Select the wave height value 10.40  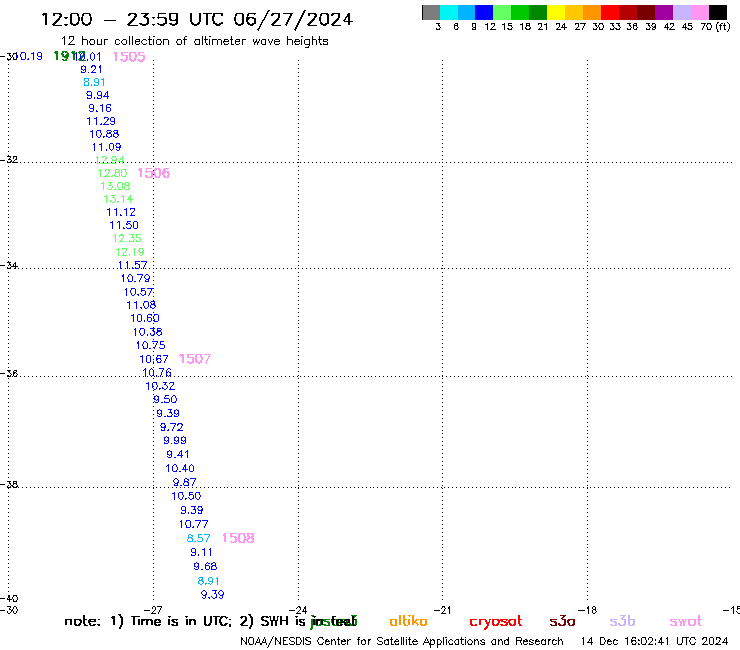(x=179, y=469)
